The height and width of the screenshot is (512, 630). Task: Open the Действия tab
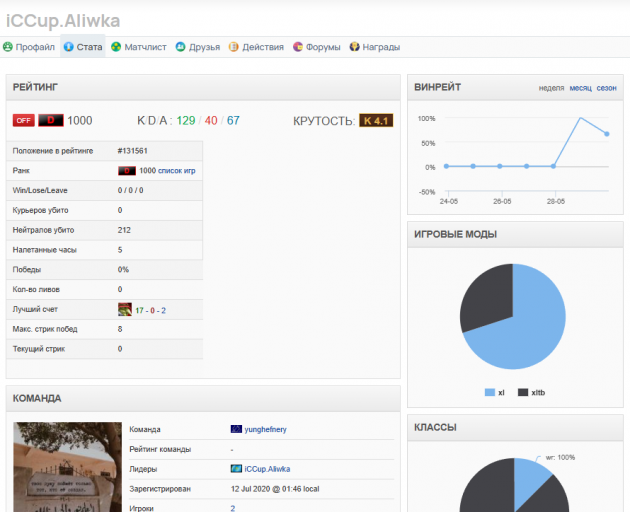(256, 47)
